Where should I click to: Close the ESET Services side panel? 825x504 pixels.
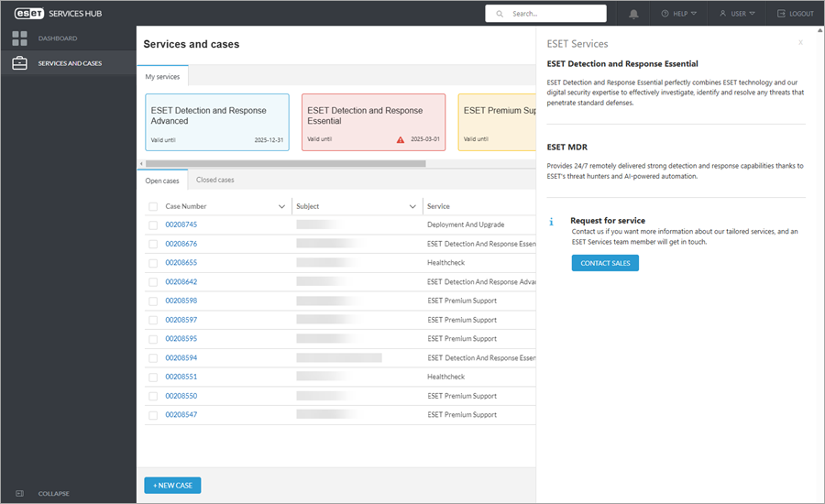[800, 42]
